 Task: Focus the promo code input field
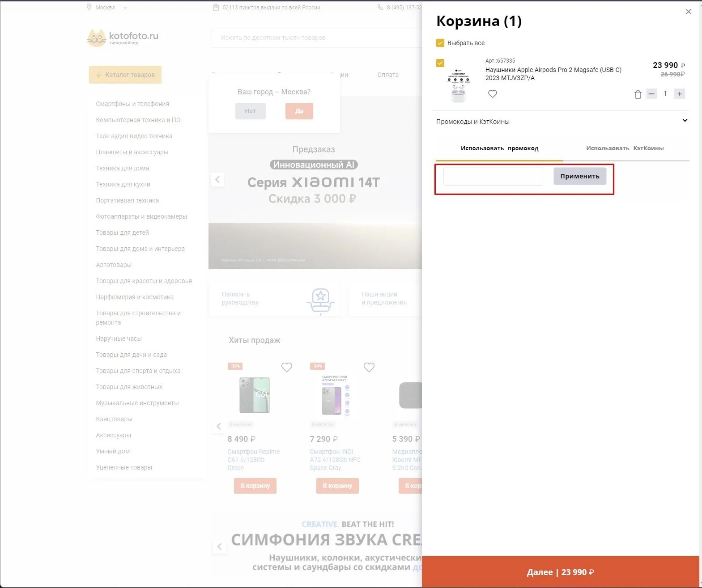click(493, 176)
